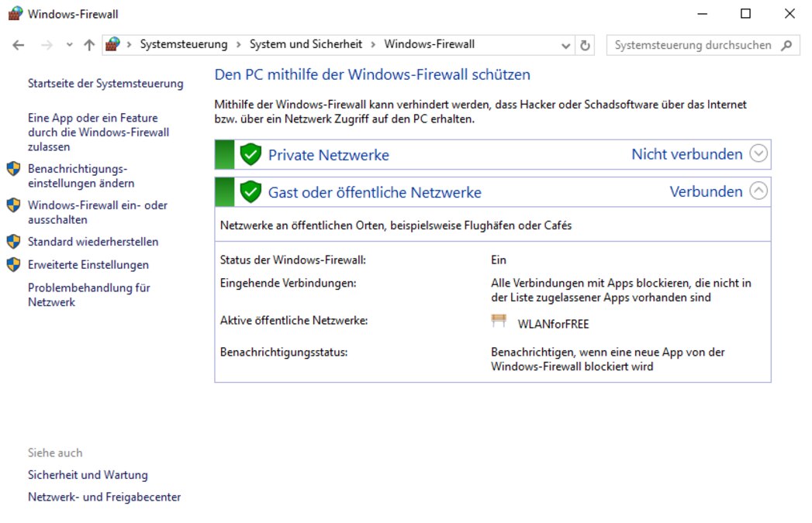This screenshot has height=523, width=812.
Task: Close the Windows-Firewall window
Action: 790,14
